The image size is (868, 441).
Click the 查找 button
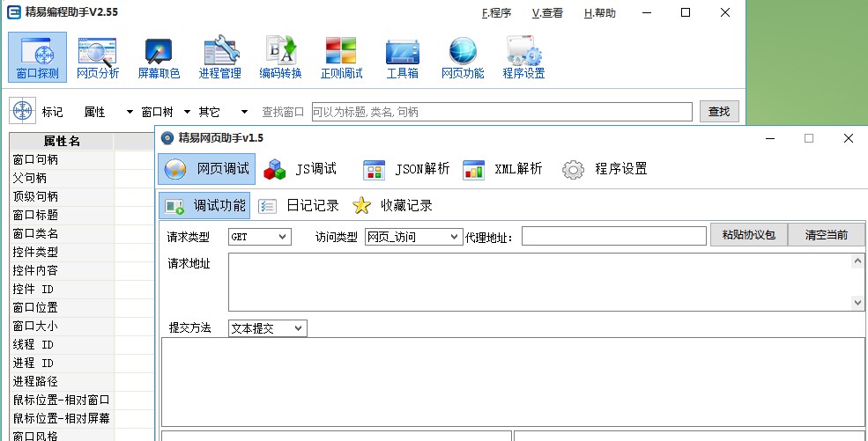[719, 112]
